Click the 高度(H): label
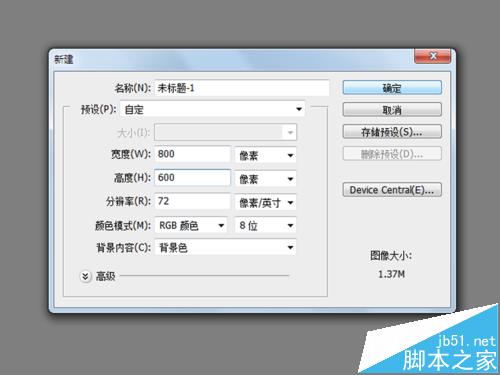This screenshot has width=500, height=375. (x=132, y=178)
